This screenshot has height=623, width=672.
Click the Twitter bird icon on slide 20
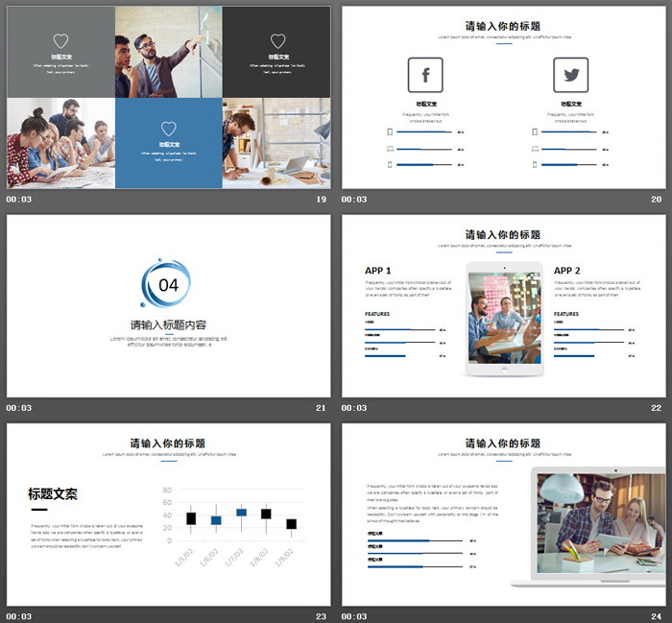point(571,75)
